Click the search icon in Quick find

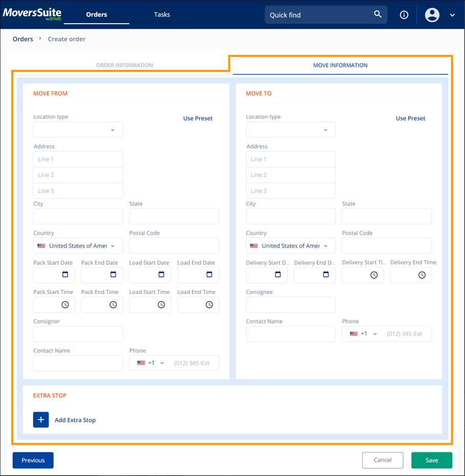tap(378, 14)
